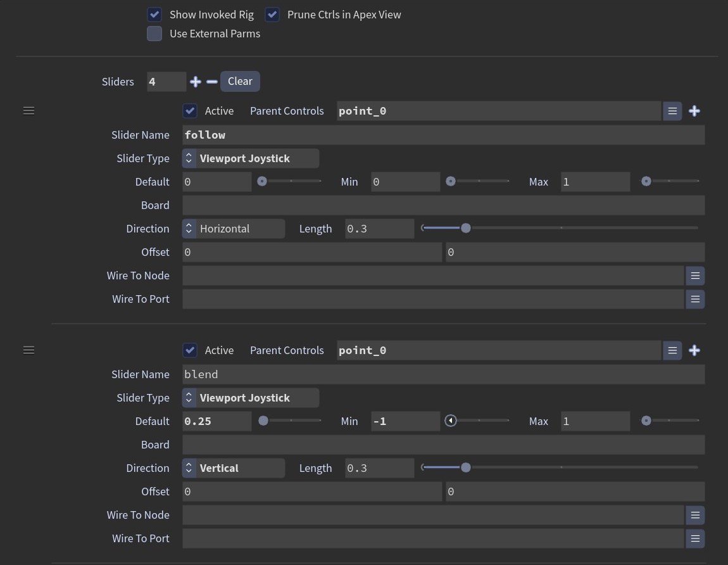Click Min slider for blend slider

pyautogui.click(x=477, y=421)
